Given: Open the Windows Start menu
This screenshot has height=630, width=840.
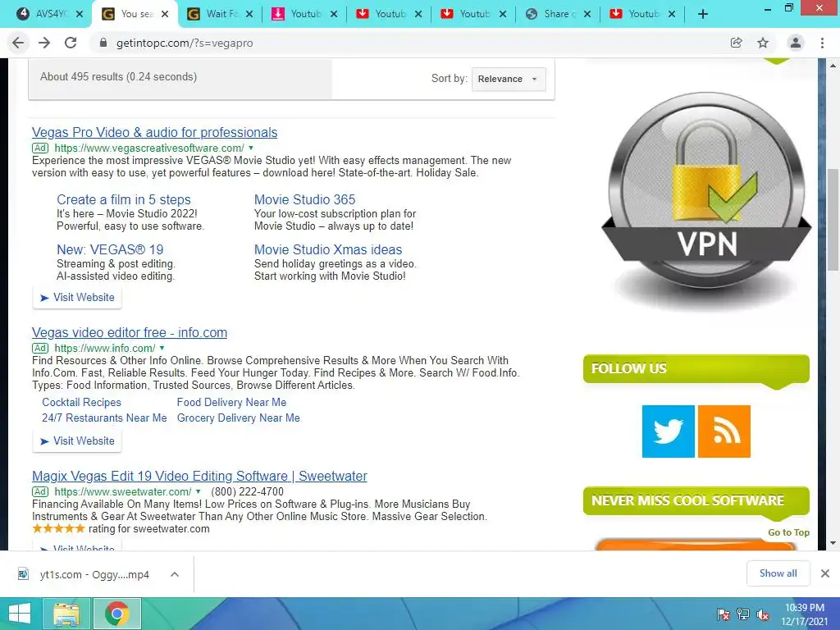Looking at the screenshot, I should [20, 614].
